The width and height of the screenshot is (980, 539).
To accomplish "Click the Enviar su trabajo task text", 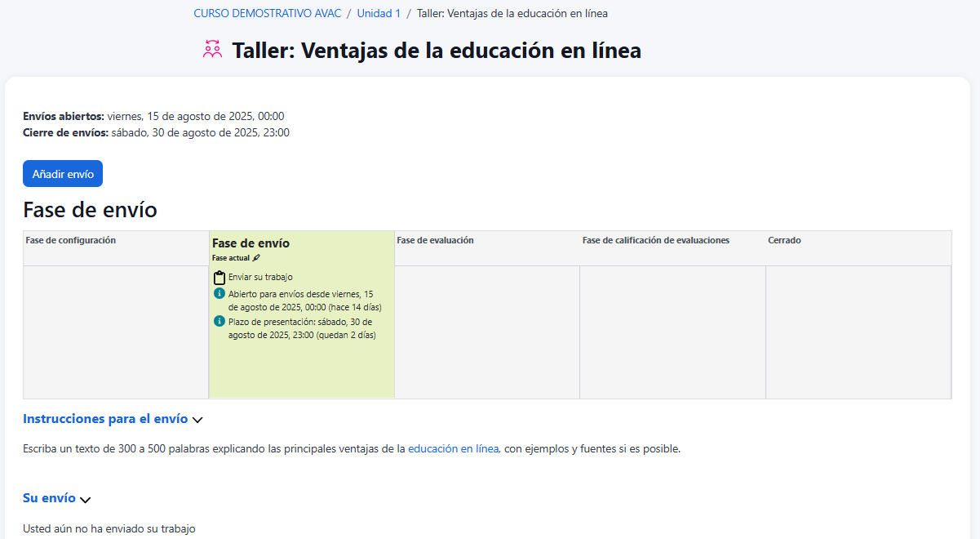I will [x=260, y=278].
